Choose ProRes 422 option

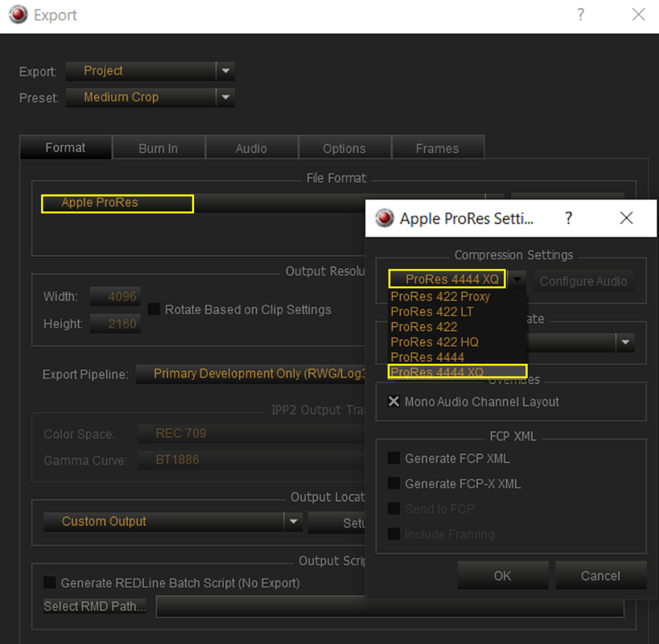pos(457,327)
